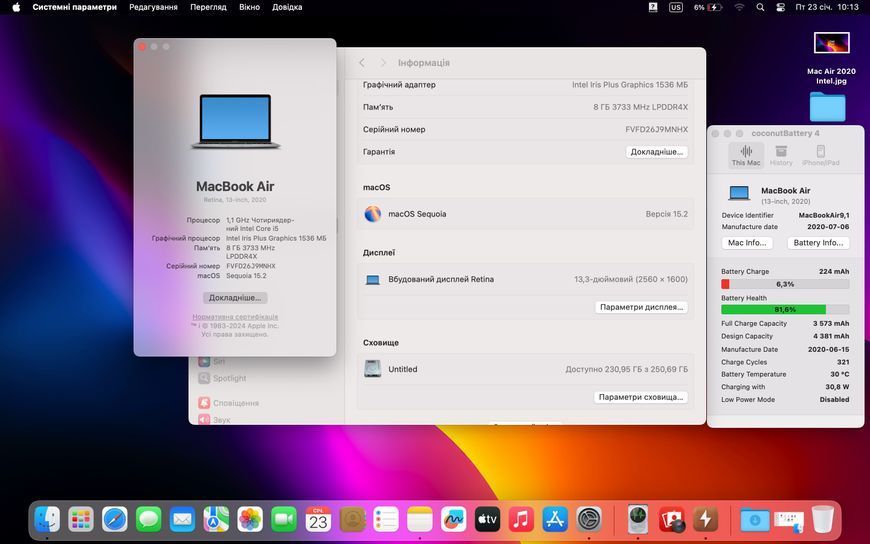Image resolution: width=870 pixels, height=544 pixels.
Task: Click minimized window thumbnail in dock
Action: pos(788,520)
